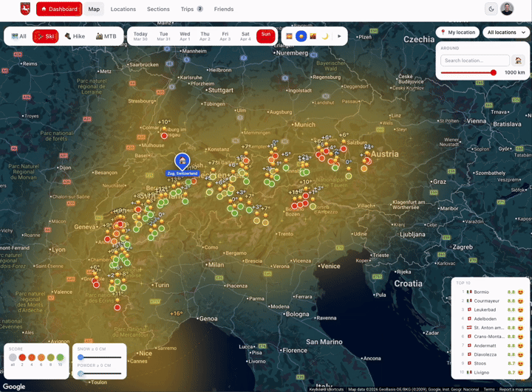Viewport: 532px width, 392px height.
Task: Choose Today Mar 30 in the date bar
Action: pos(140,36)
